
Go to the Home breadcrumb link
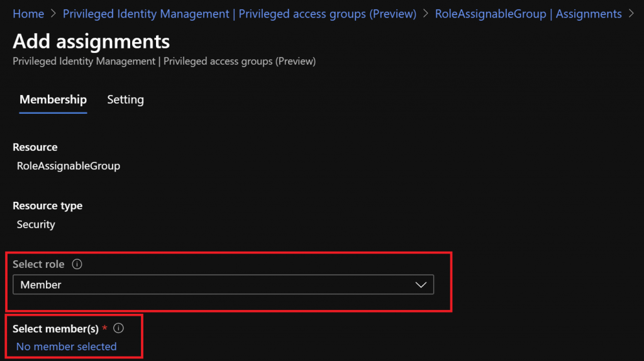pos(28,14)
